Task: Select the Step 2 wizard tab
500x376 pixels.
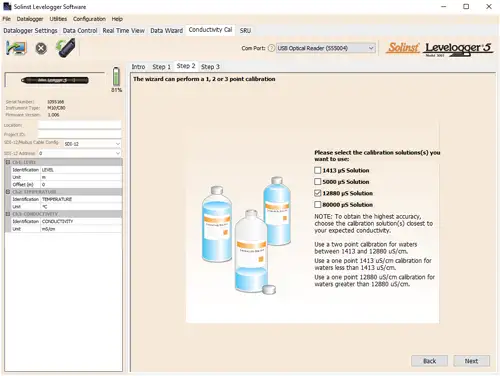Action: (x=186, y=66)
